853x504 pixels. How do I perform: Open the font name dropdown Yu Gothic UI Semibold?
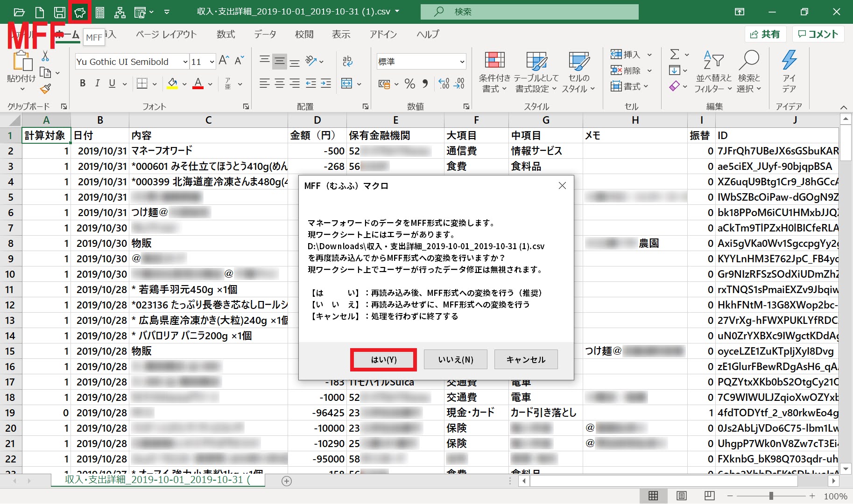[185, 62]
